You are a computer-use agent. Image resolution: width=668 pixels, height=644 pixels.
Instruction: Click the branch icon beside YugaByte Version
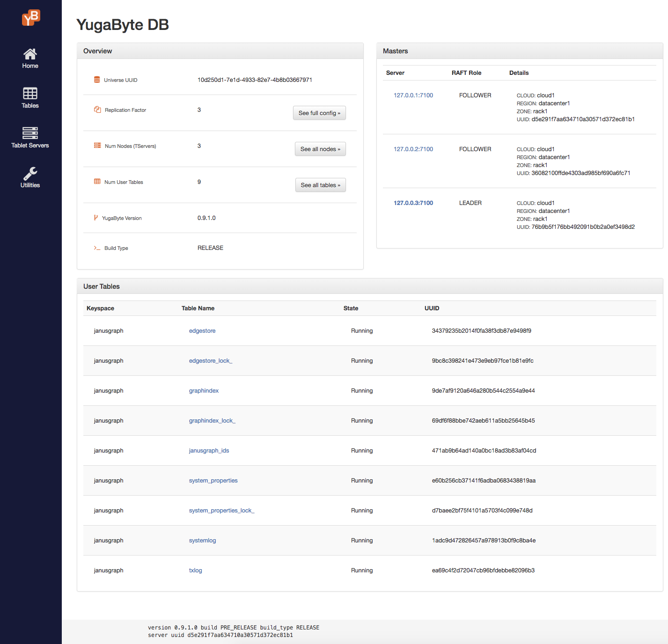[x=95, y=218]
